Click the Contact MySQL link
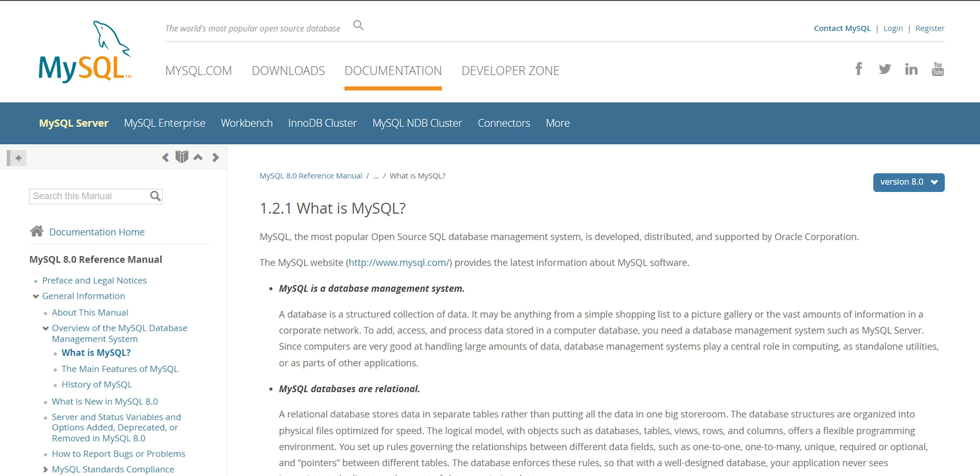Screen dimensions: 980x476 (x=842, y=29)
